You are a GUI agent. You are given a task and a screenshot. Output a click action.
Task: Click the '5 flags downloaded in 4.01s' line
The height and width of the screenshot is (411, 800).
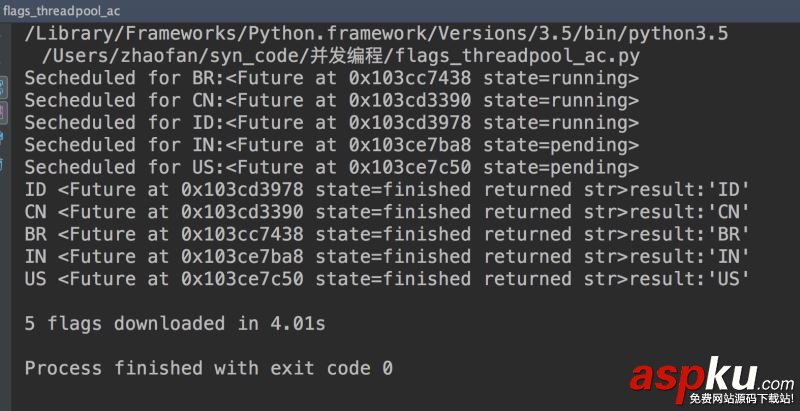175,324
